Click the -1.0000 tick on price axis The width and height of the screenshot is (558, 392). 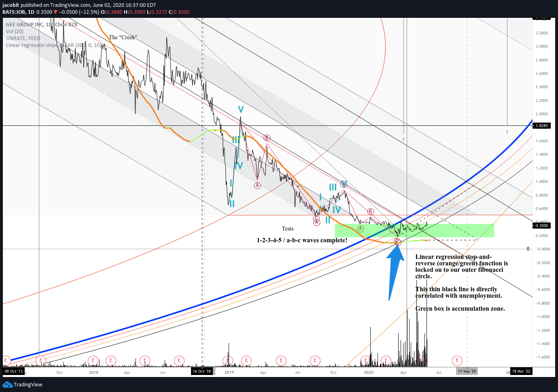(542, 317)
